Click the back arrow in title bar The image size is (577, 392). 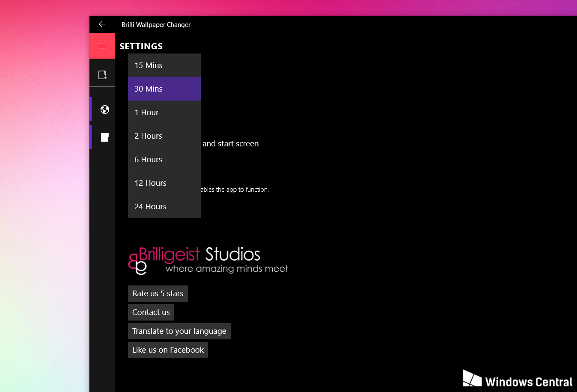point(102,24)
